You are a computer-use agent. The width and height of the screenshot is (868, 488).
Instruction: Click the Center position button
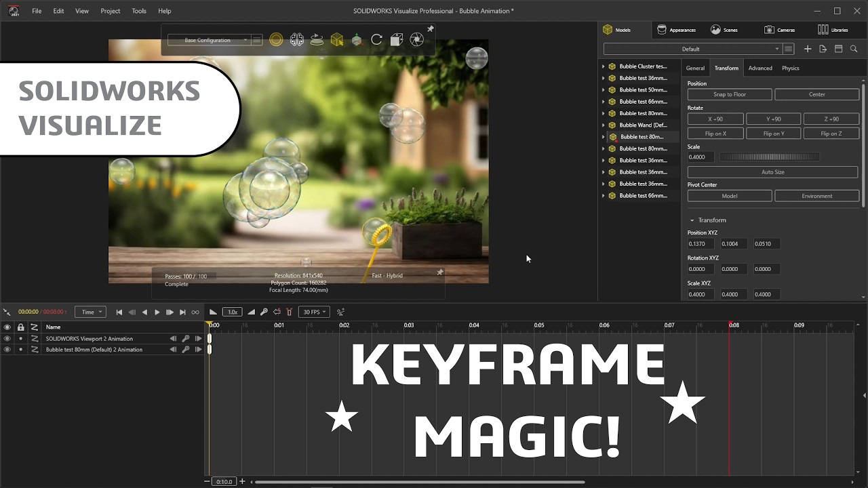(817, 94)
